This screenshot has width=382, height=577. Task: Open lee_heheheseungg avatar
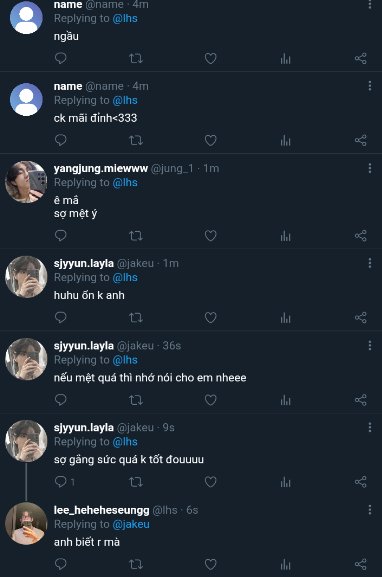click(x=26, y=523)
